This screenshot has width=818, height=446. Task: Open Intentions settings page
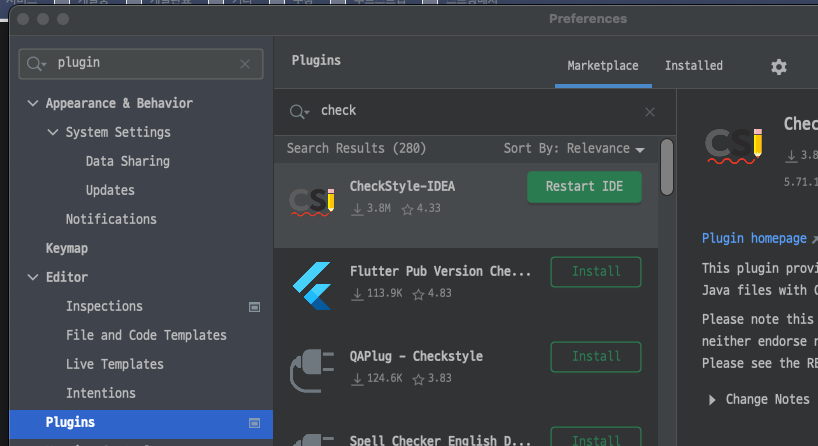(101, 393)
